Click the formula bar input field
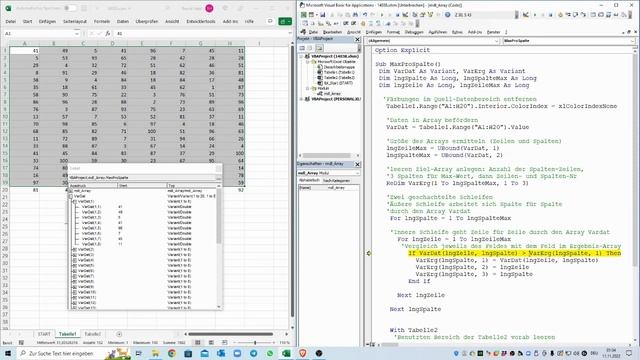 pyautogui.click(x=201, y=33)
